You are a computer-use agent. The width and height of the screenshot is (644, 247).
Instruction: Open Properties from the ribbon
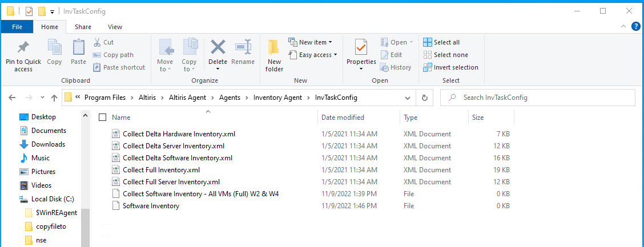coord(361,47)
